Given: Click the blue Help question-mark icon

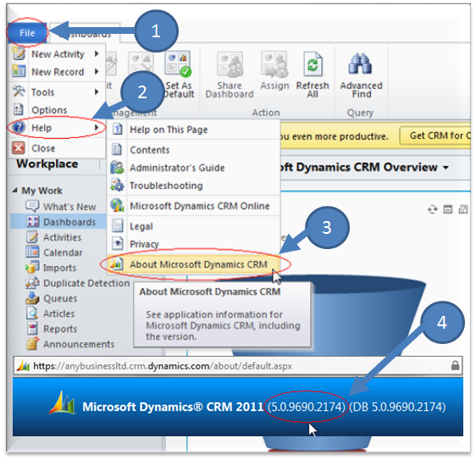Looking at the screenshot, I should click(19, 128).
